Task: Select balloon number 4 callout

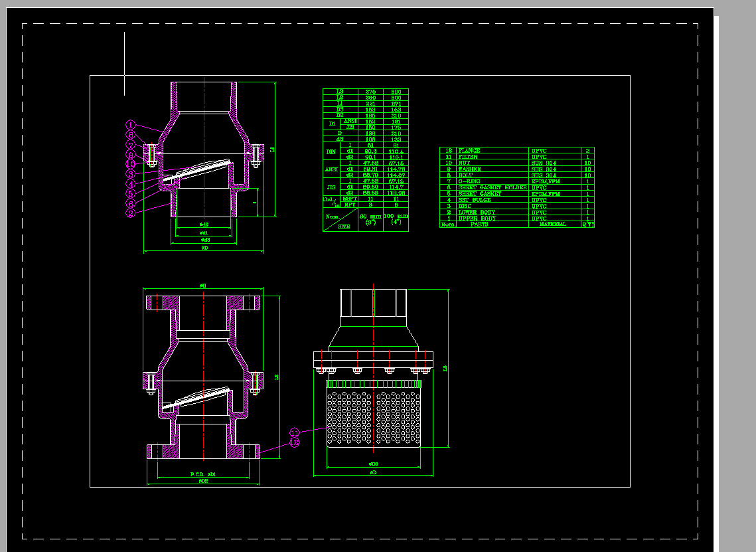Action: pyautogui.click(x=131, y=184)
